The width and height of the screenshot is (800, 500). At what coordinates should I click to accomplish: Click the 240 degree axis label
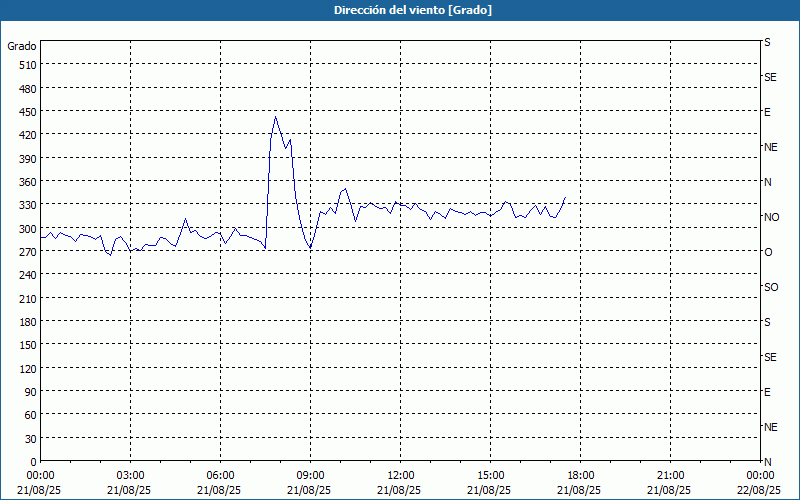(x=28, y=275)
